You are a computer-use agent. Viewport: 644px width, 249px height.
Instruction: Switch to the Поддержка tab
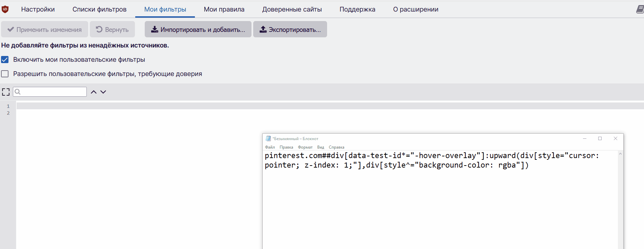coord(357,9)
